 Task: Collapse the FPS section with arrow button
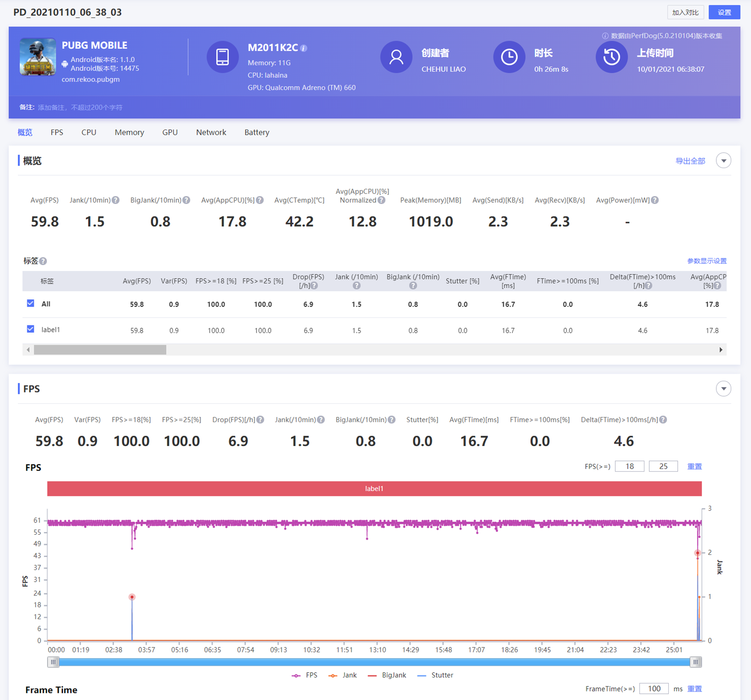pos(723,389)
